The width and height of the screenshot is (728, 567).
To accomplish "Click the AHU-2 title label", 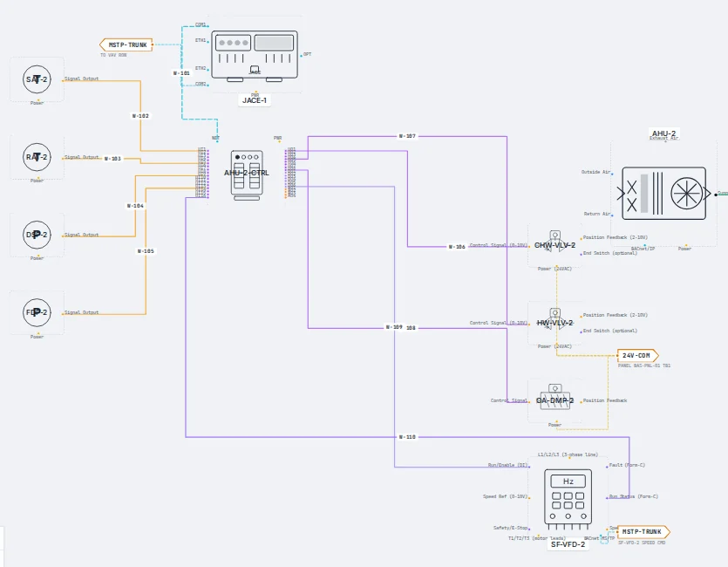I will (x=664, y=133).
